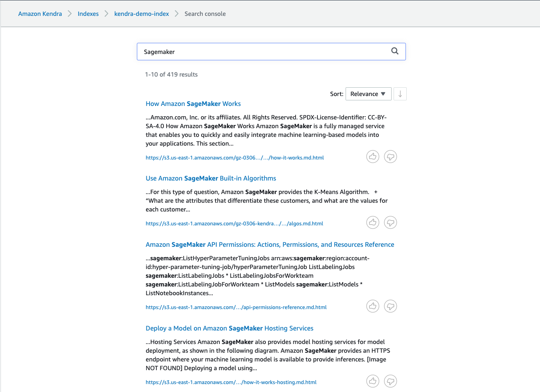Open How Amazon SageMaker Works title
The image size is (540, 392).
coord(193,104)
